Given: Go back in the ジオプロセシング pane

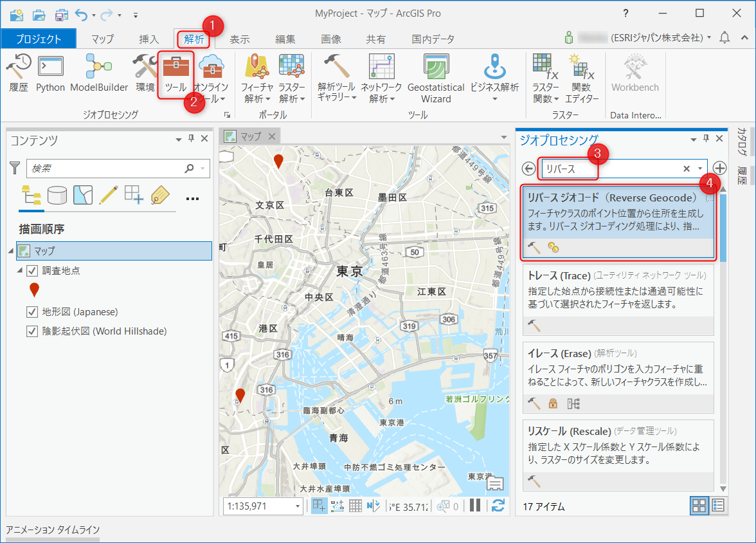Looking at the screenshot, I should click(528, 169).
